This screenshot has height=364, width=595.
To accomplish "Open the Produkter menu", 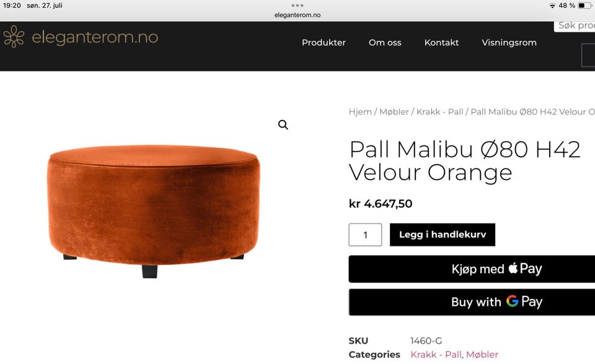I will click(x=324, y=43).
